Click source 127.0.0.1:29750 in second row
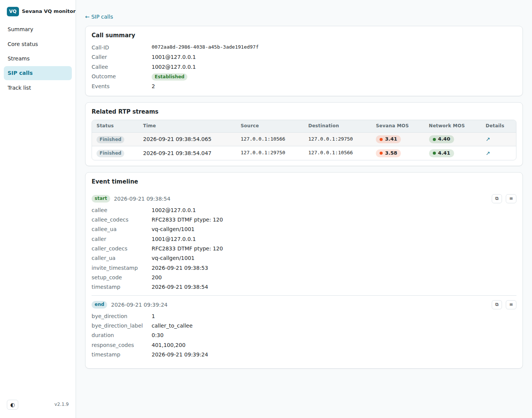This screenshot has width=532, height=418. coord(263,153)
